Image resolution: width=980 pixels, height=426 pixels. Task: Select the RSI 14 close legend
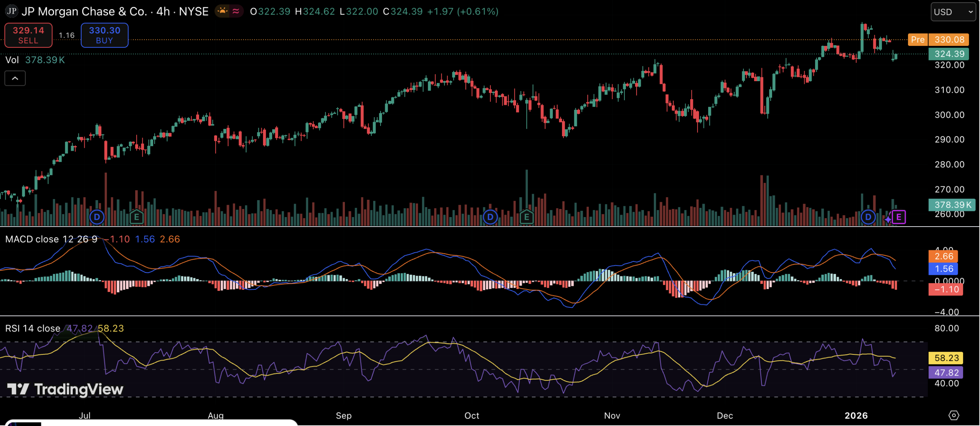pos(33,328)
